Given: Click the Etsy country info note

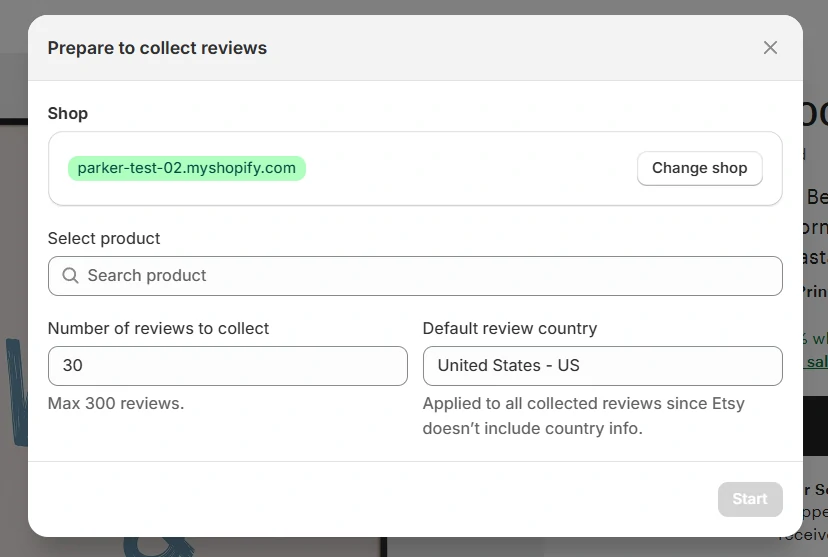Looking at the screenshot, I should 584,416.
